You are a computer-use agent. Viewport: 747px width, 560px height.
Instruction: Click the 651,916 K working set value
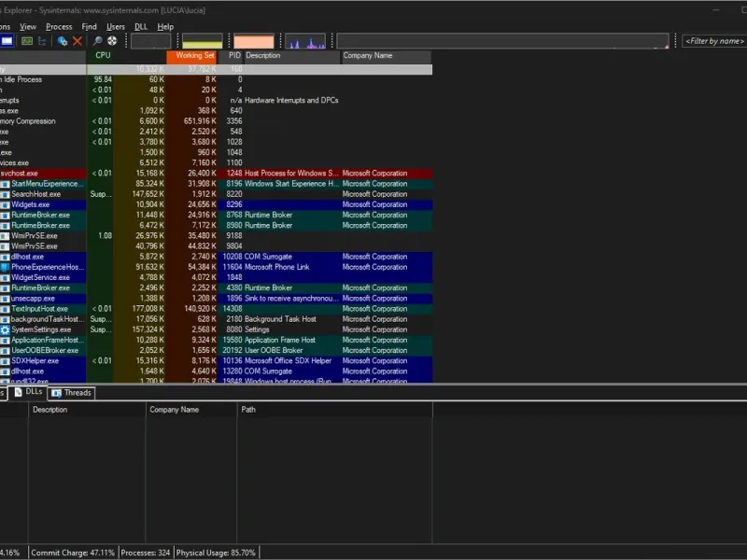(200, 121)
